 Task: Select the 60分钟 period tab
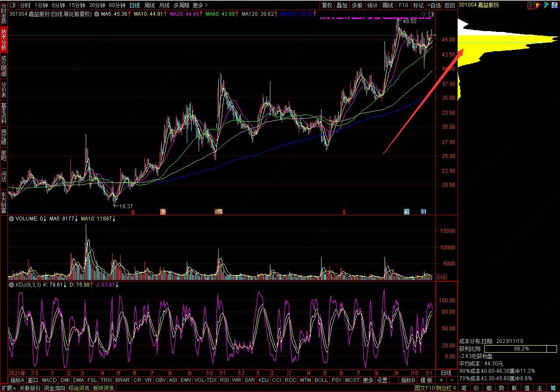point(117,5)
